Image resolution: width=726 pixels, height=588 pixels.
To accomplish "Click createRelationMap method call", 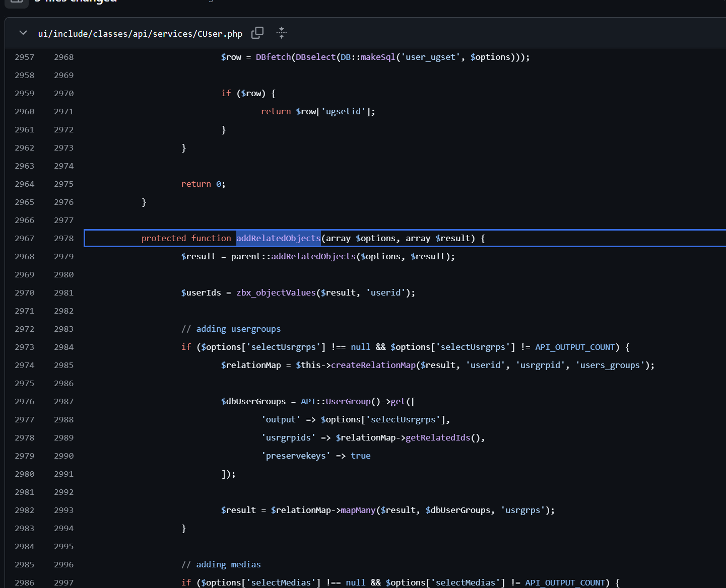I will [373, 365].
